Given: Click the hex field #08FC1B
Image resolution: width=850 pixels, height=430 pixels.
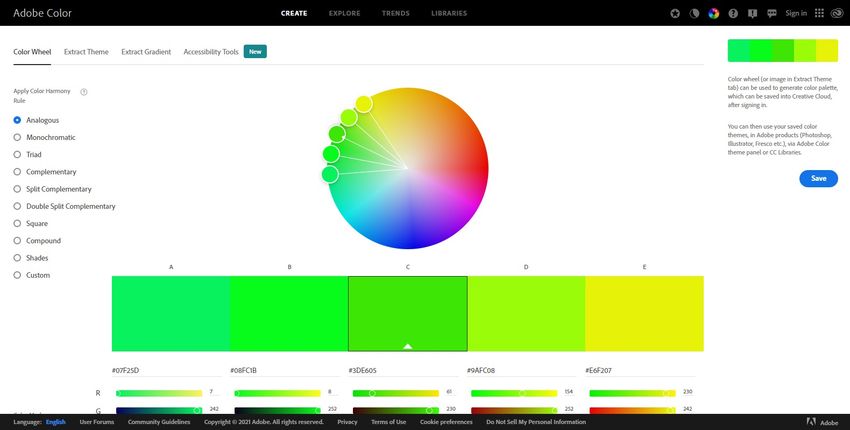Looking at the screenshot, I should [x=285, y=371].
